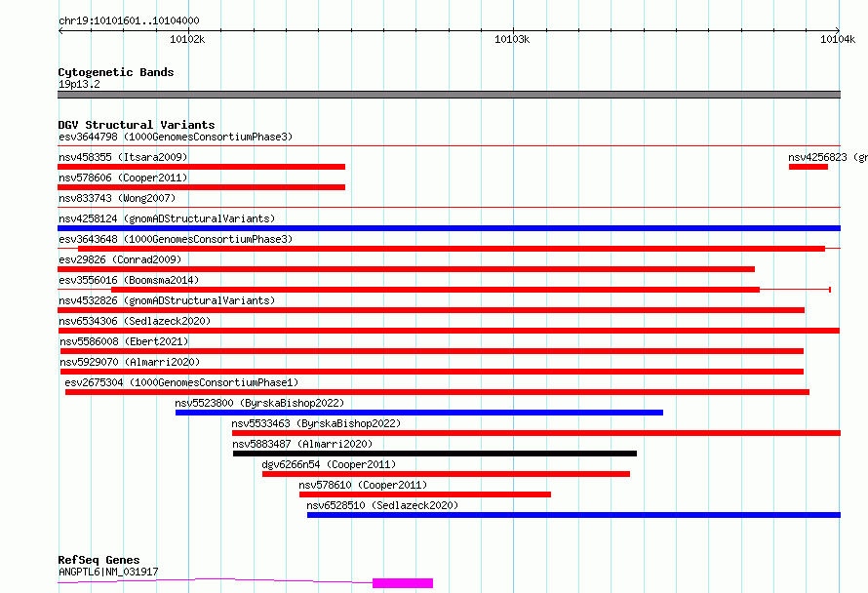This screenshot has width=868, height=593.
Task: Click the red bar of nsv458355
Action: pyautogui.click(x=202, y=167)
